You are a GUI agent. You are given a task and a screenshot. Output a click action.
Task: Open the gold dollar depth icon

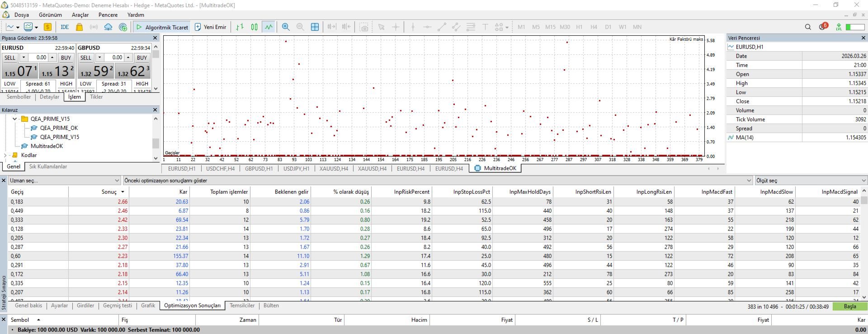[47, 27]
